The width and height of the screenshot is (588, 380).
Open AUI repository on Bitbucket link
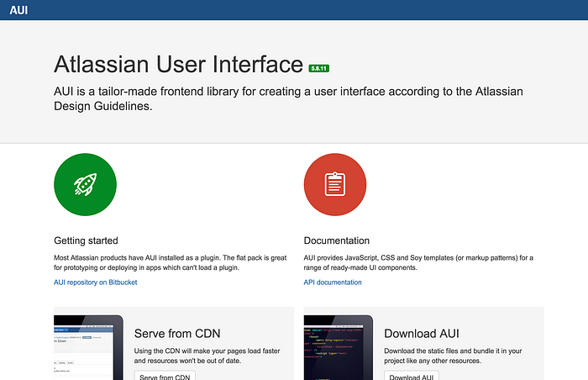(95, 282)
